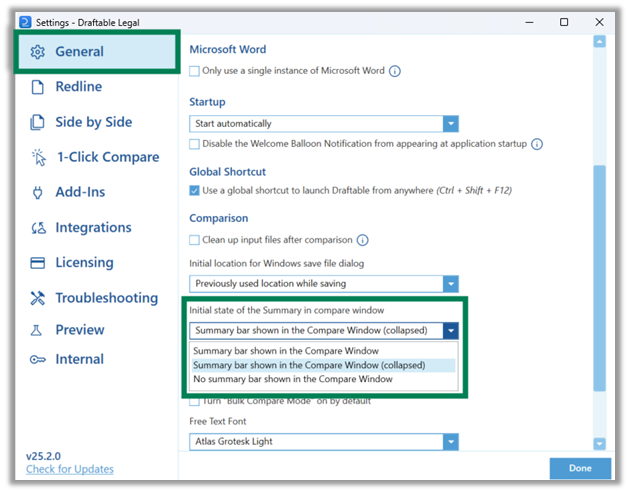Click the vertical scrollbar thumb
This screenshot has height=492, width=628.
599,278
